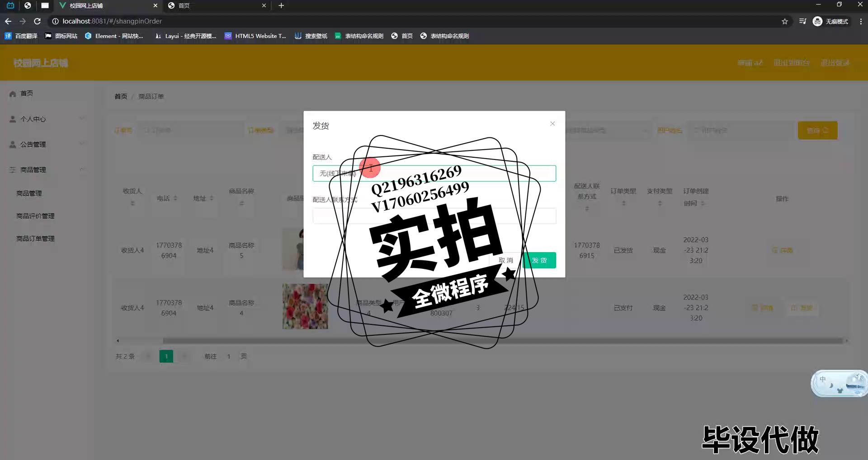Click the browser forward arrow
This screenshot has height=460, width=868.
tap(23, 21)
